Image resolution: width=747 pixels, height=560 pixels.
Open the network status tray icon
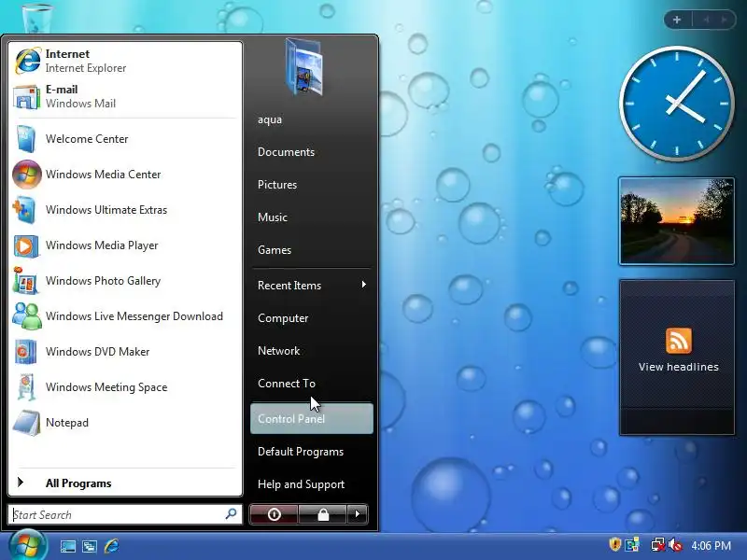658,545
